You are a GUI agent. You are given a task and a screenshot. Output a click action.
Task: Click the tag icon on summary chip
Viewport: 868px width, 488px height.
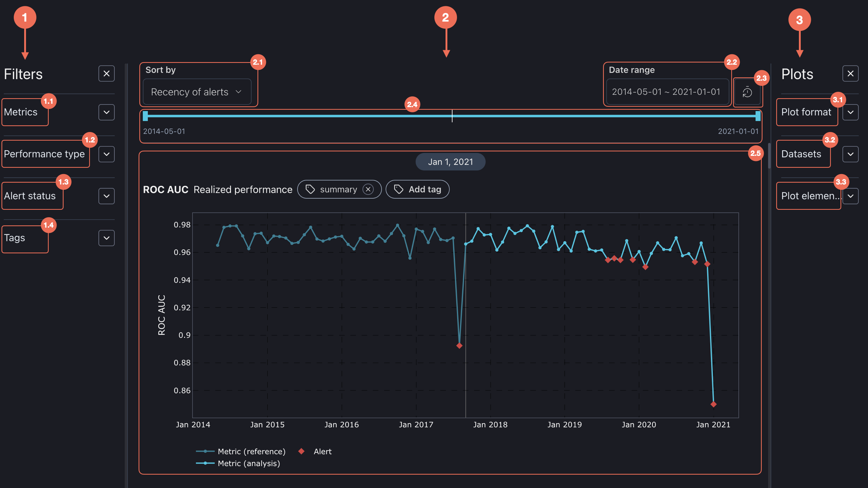(310, 189)
